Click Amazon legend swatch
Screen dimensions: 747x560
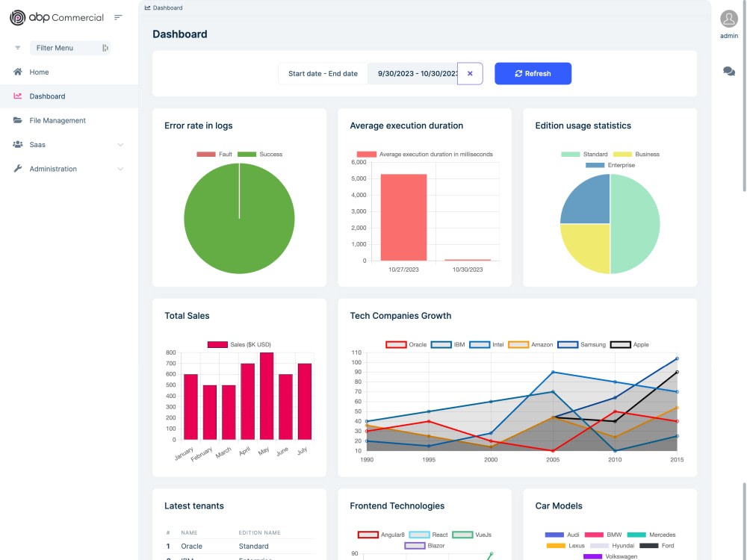click(518, 344)
